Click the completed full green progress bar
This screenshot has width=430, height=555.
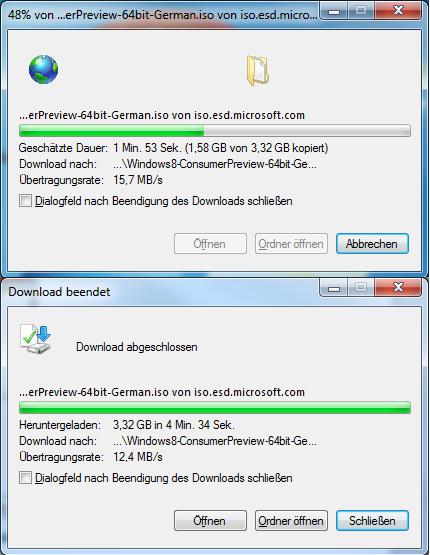[215, 408]
